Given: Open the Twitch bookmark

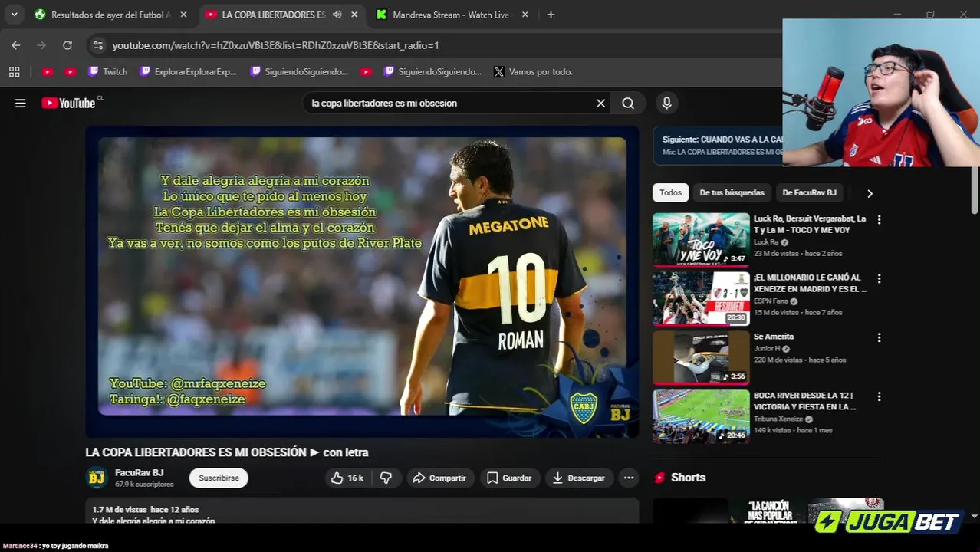Looking at the screenshot, I should pos(107,71).
